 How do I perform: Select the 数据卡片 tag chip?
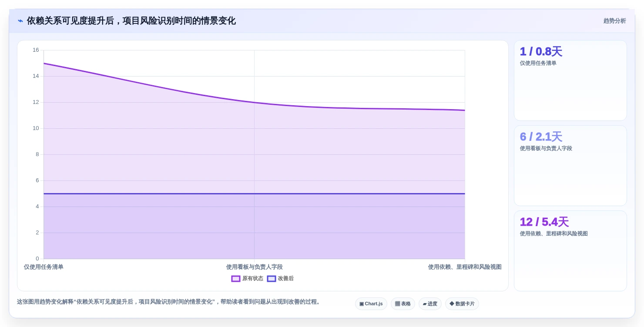[x=462, y=304]
